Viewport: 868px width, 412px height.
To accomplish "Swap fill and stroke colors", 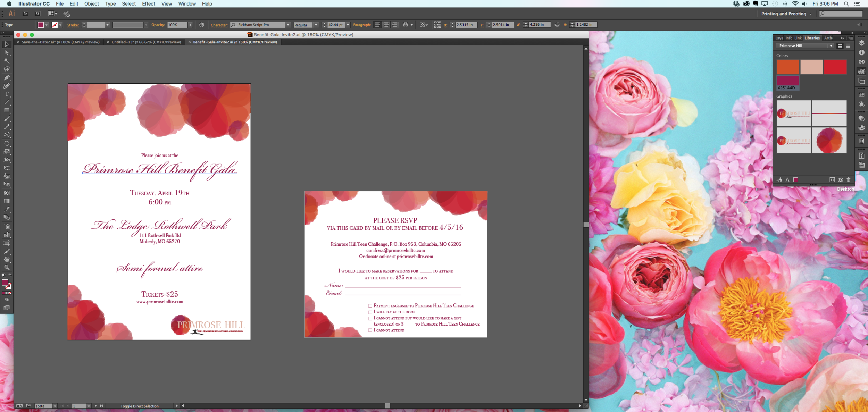I will 10,275.
